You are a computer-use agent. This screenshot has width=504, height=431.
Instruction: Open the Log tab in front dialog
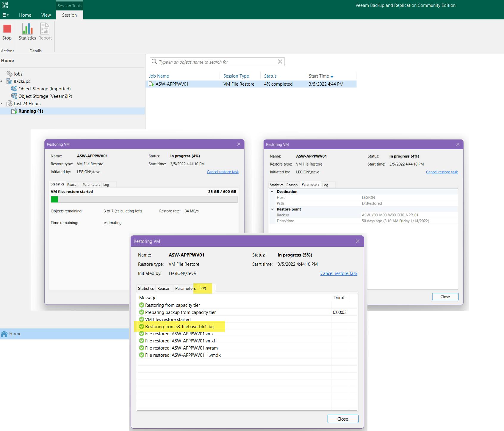(203, 288)
